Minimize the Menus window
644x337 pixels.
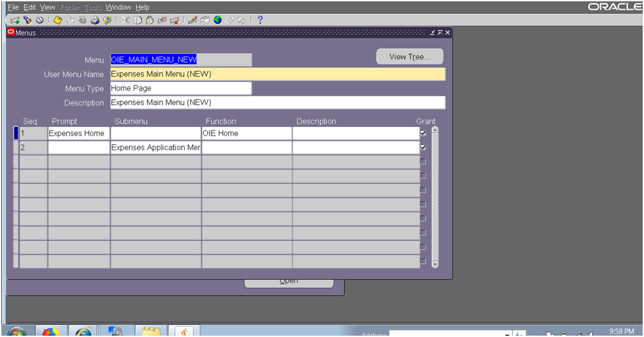point(432,33)
